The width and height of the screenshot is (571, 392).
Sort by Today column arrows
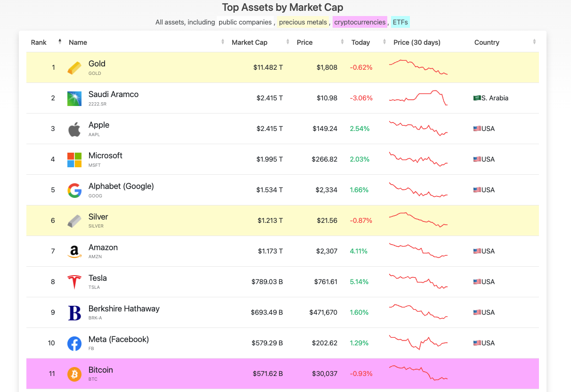click(x=385, y=42)
